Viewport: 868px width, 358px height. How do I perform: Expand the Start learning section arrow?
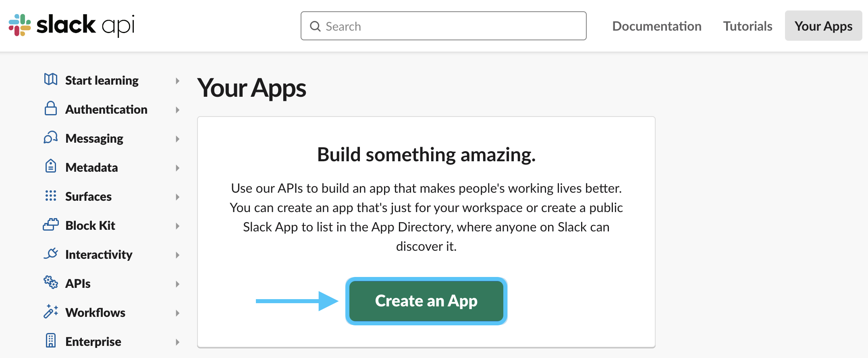coord(178,81)
